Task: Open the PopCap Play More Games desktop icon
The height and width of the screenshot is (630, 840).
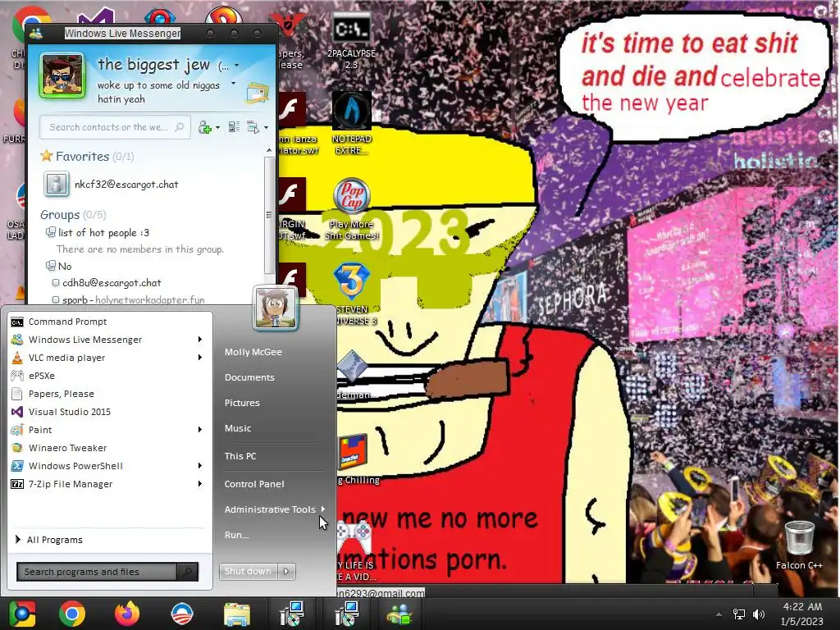Action: click(x=351, y=209)
